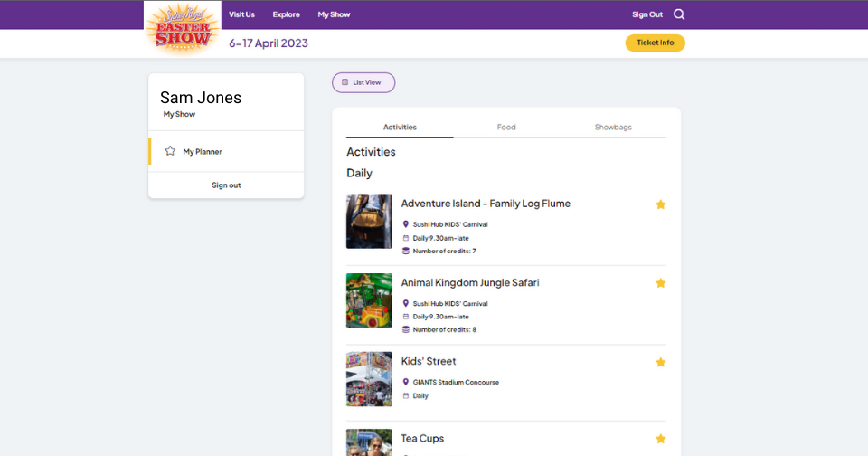This screenshot has height=456, width=868.
Task: Click location pin icon for Family Log Flume
Action: pos(406,224)
